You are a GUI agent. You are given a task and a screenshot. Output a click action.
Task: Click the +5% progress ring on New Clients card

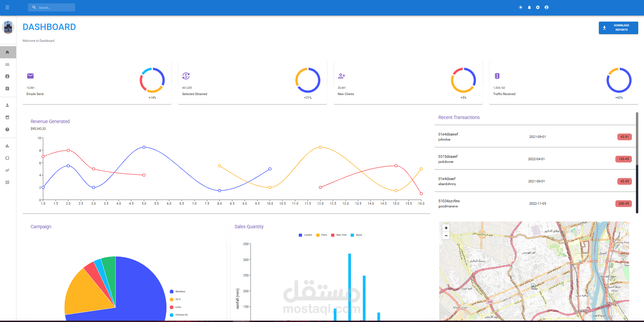click(463, 80)
